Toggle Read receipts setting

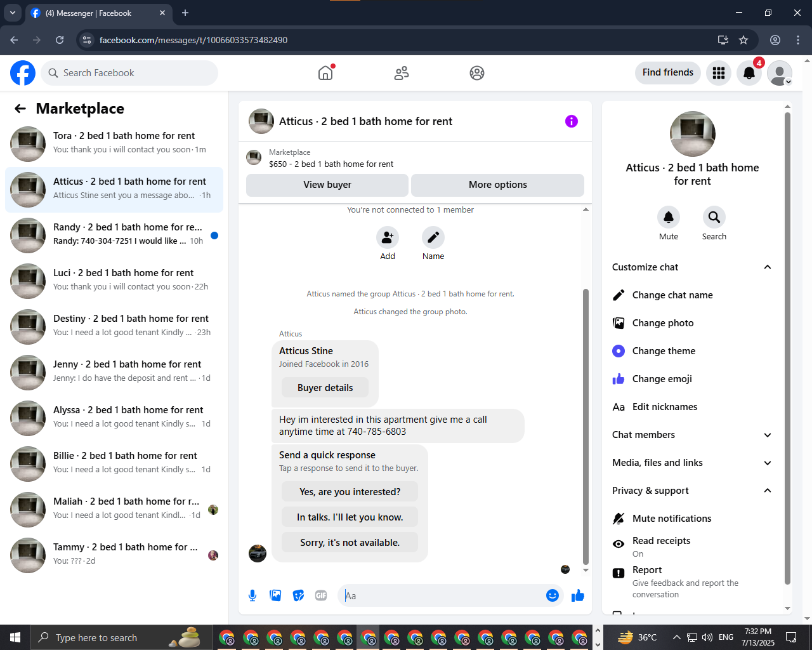click(x=693, y=547)
